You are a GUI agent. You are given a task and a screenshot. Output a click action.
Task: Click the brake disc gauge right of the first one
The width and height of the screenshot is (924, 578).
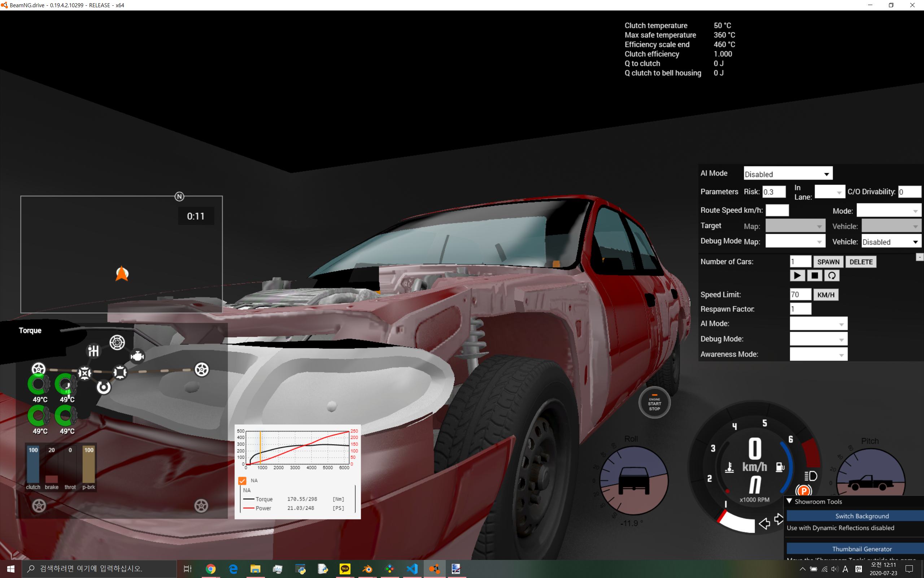[x=66, y=384]
